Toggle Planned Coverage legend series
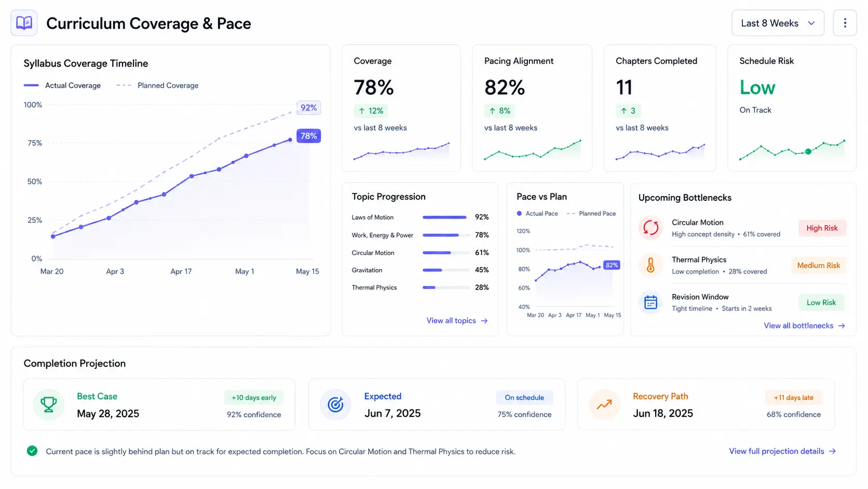 click(x=157, y=85)
